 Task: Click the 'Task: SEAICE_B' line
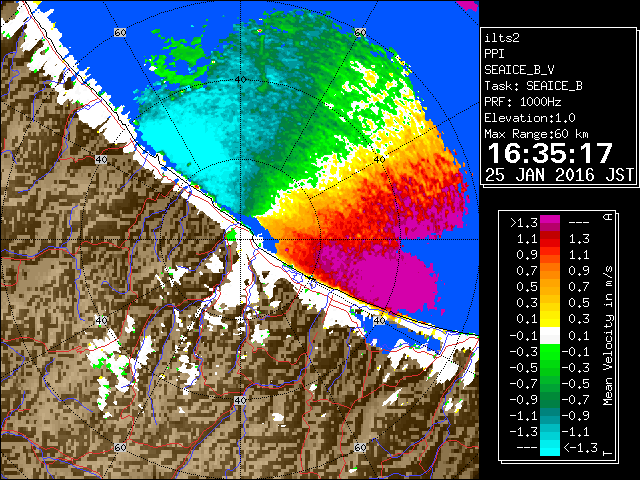[x=533, y=86]
